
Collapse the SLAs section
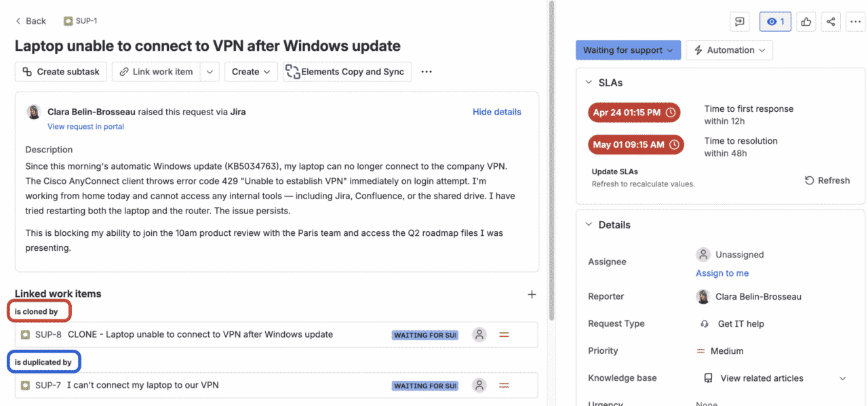point(589,83)
